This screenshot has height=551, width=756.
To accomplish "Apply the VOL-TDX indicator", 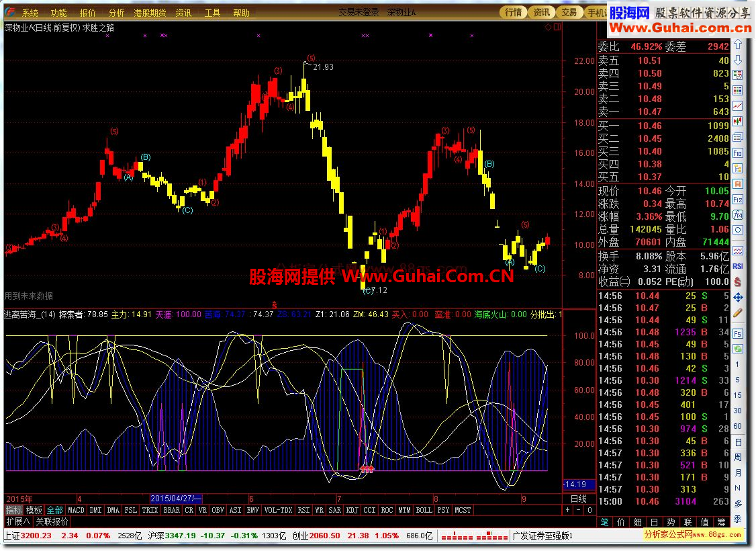I will [278, 510].
